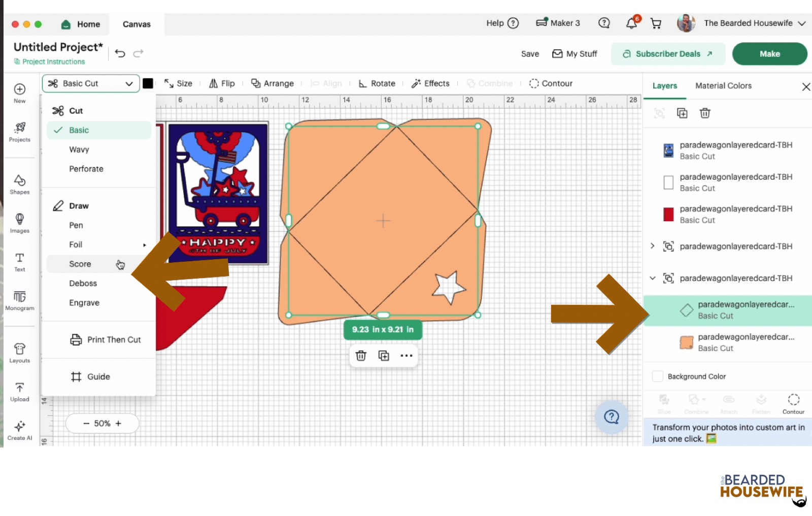Delete the selected envelope via canvas trash icon

[x=361, y=356]
